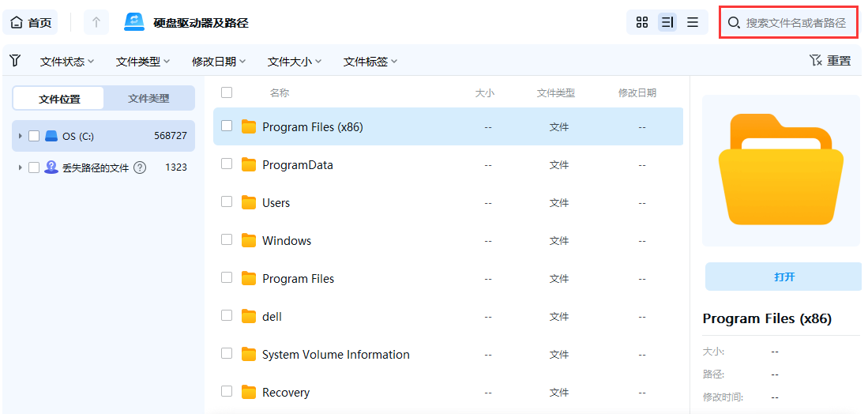Click the OS (C:) drive icon
The width and height of the screenshot is (868, 414).
51,136
